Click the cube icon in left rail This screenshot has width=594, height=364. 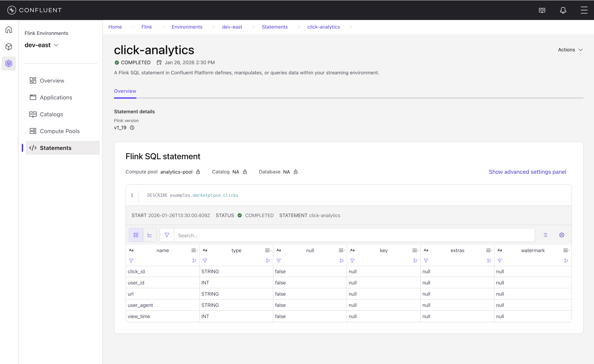pyautogui.click(x=9, y=46)
